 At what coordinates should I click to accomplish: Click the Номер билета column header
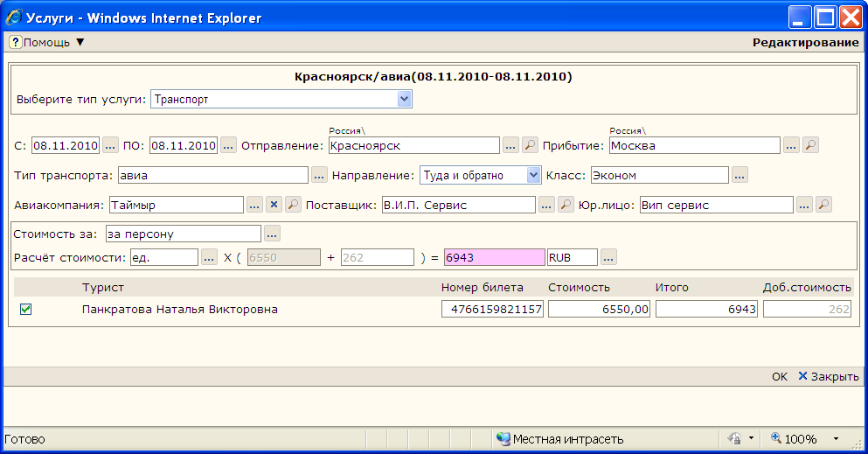pyautogui.click(x=483, y=287)
